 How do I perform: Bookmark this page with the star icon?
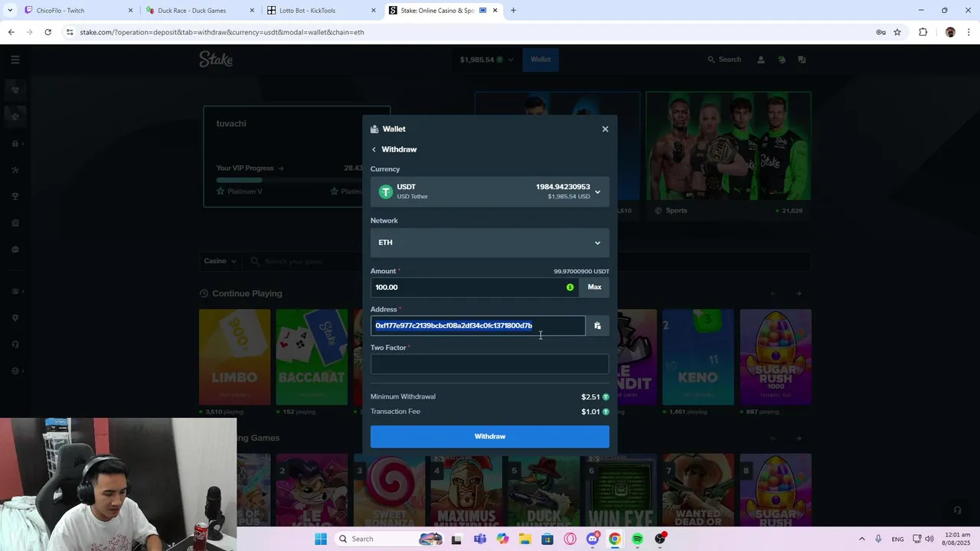pyautogui.click(x=897, y=32)
